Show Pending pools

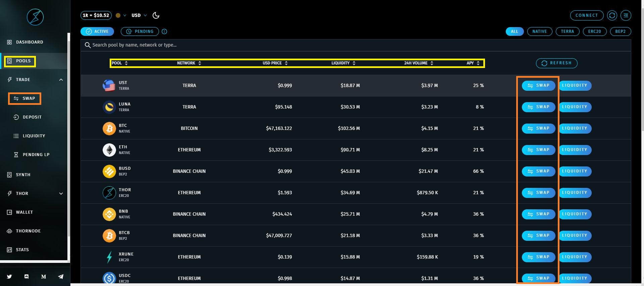[x=140, y=31]
